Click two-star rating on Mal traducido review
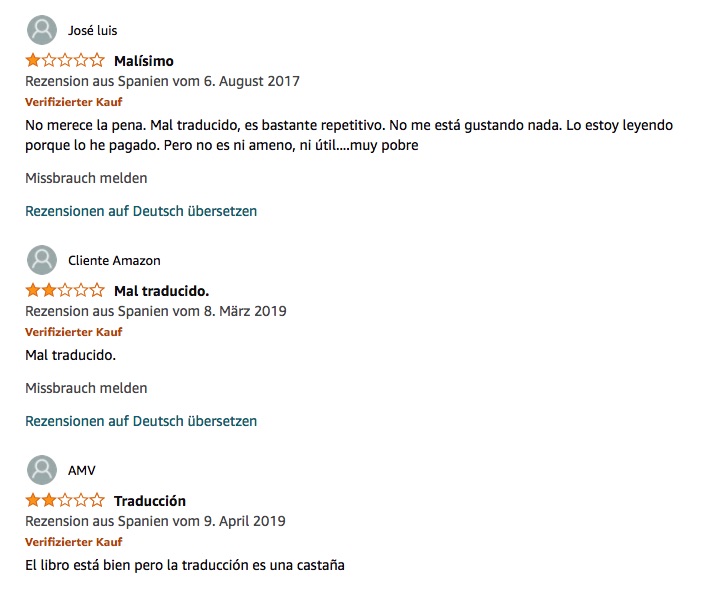 tap(64, 291)
